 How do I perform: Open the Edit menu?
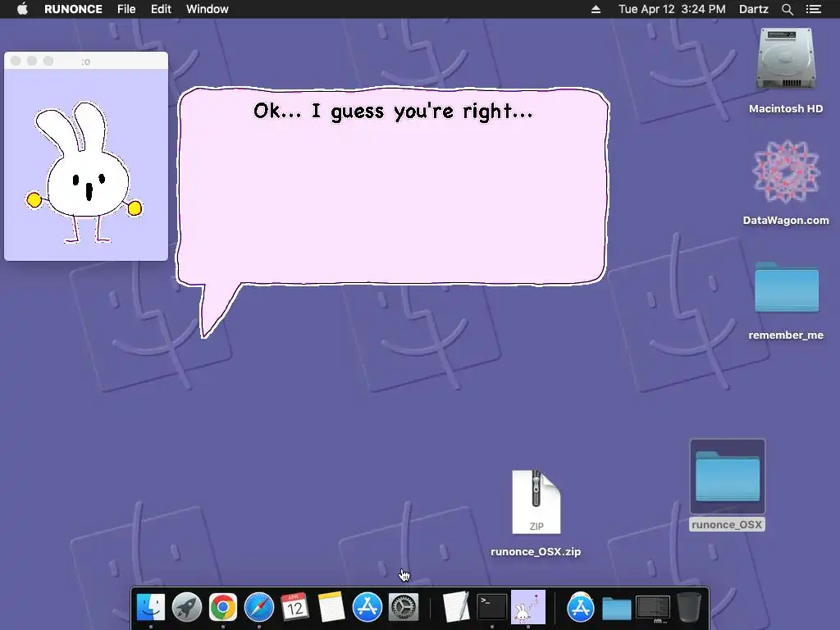pyautogui.click(x=161, y=9)
